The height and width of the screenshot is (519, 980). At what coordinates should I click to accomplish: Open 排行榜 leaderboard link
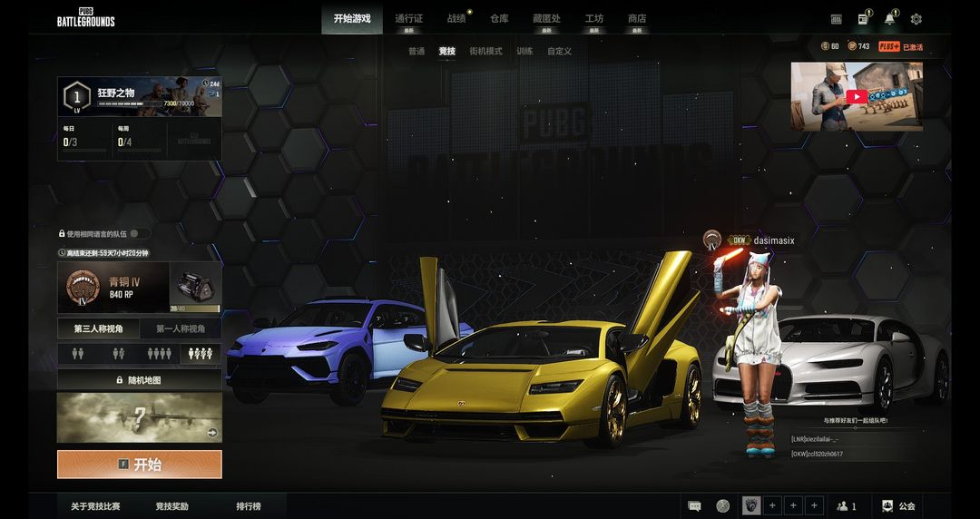[x=248, y=506]
